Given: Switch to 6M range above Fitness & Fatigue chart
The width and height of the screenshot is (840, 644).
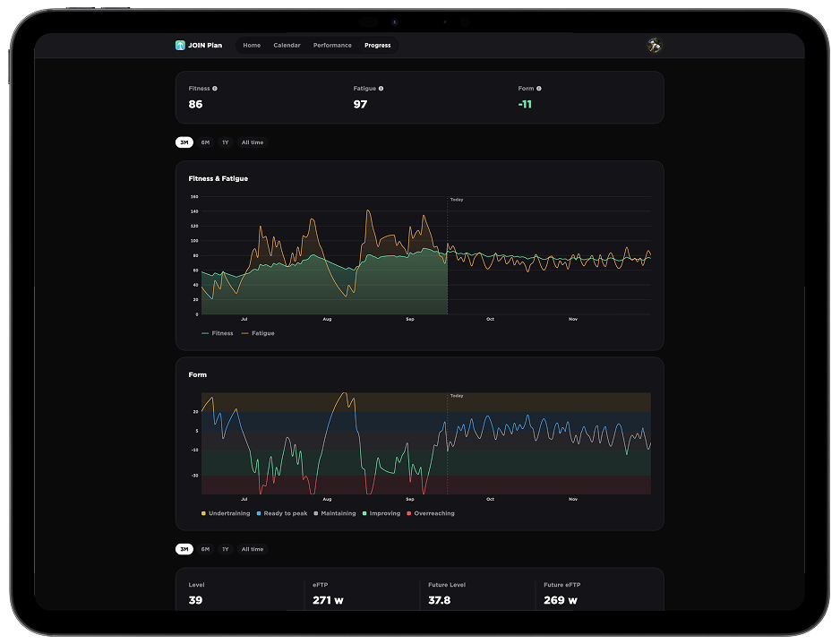Looking at the screenshot, I should tap(205, 142).
